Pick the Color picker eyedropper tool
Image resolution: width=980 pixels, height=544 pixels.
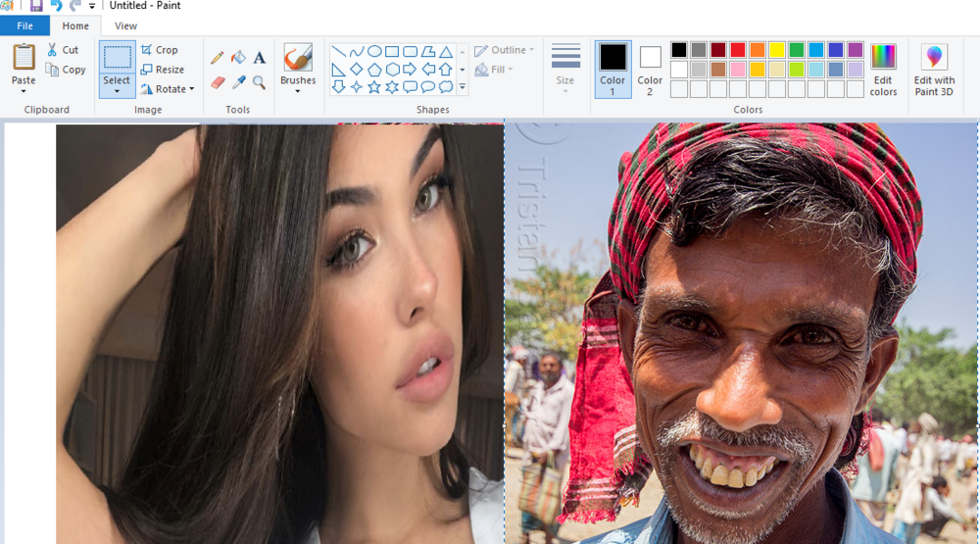(238, 82)
